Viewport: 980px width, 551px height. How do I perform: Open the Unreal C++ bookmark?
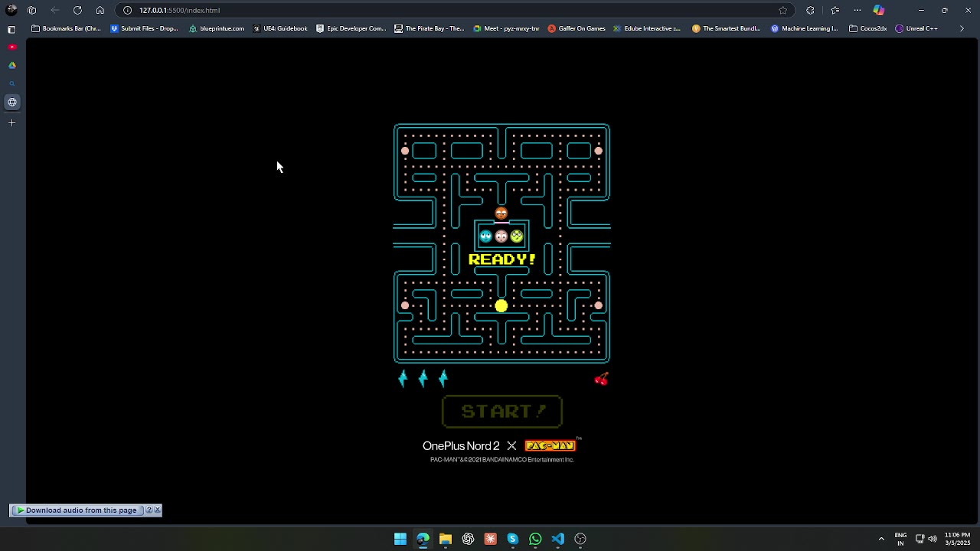tap(916, 28)
